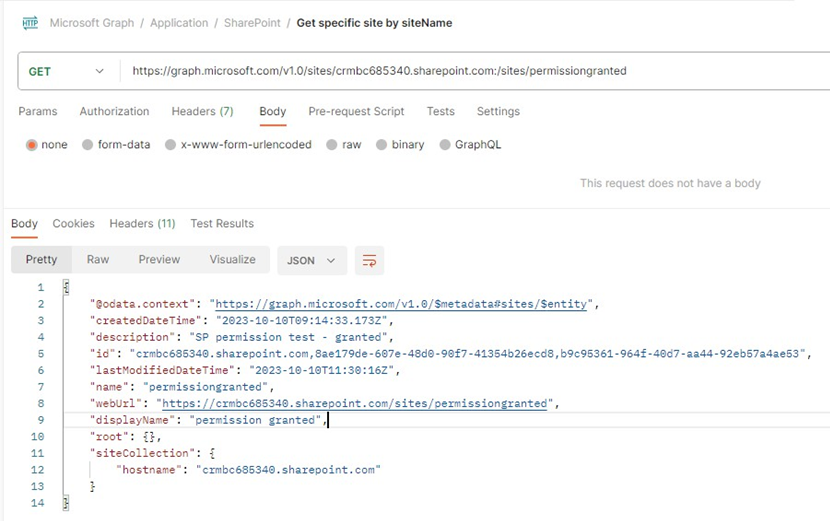Screen dimensions: 830x521
Task: Open the Visualize response view
Action: point(232,260)
